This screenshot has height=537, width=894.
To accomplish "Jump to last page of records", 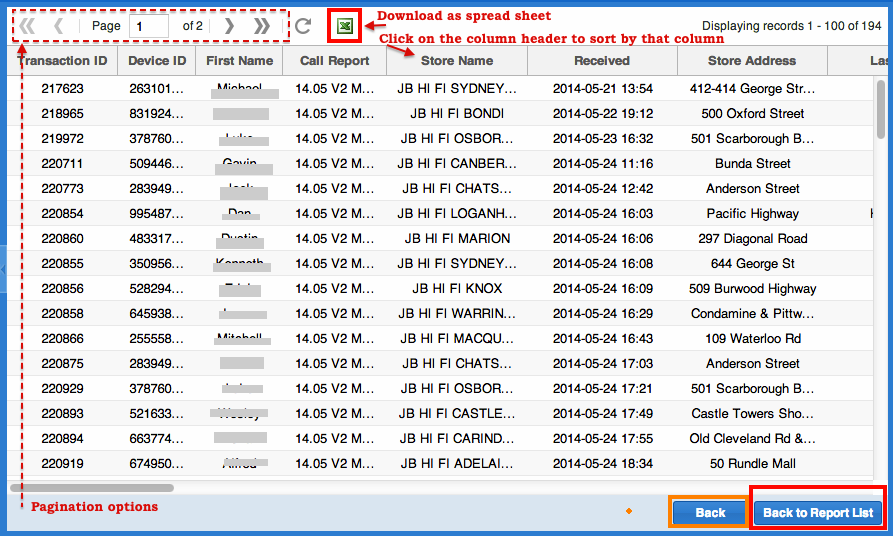I will click(x=262, y=26).
